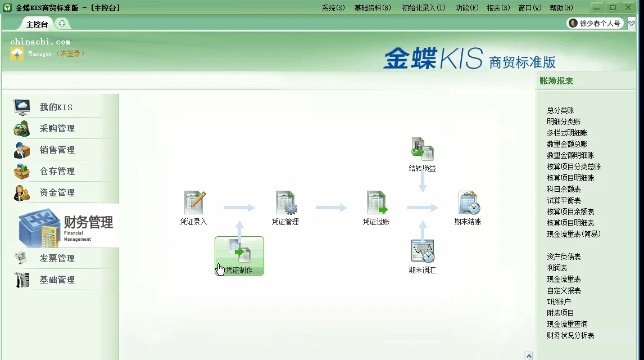Open the 初始化录入(I) menu

pos(424,8)
